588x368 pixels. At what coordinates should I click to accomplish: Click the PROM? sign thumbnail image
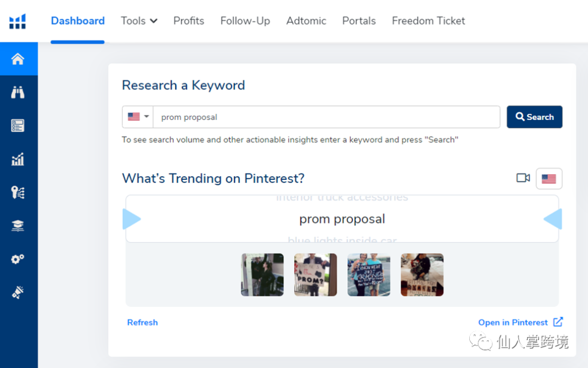315,275
